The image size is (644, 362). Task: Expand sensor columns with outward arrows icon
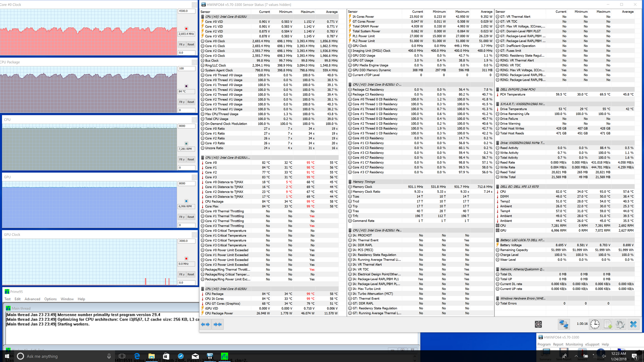point(205,324)
